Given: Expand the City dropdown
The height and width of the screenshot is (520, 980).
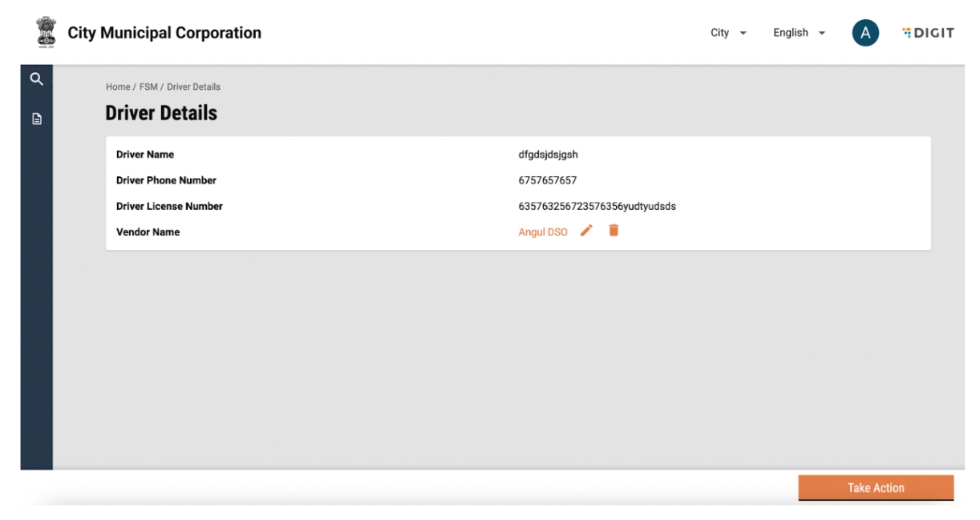Looking at the screenshot, I should click(728, 33).
